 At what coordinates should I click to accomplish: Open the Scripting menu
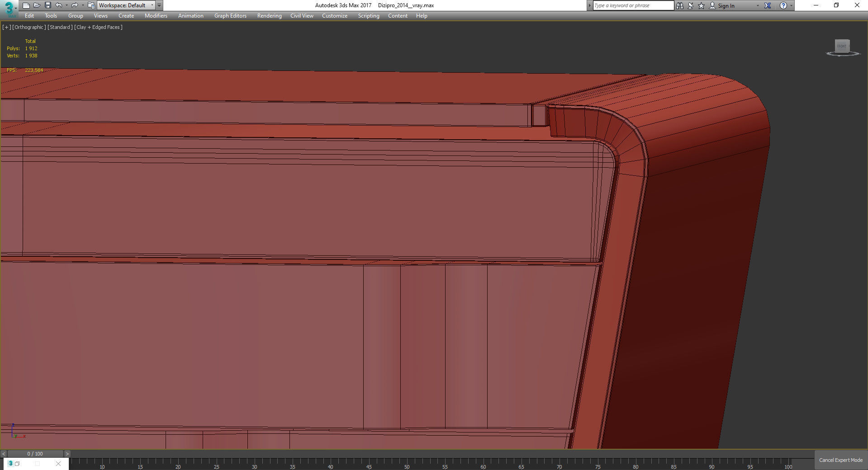[x=369, y=16]
